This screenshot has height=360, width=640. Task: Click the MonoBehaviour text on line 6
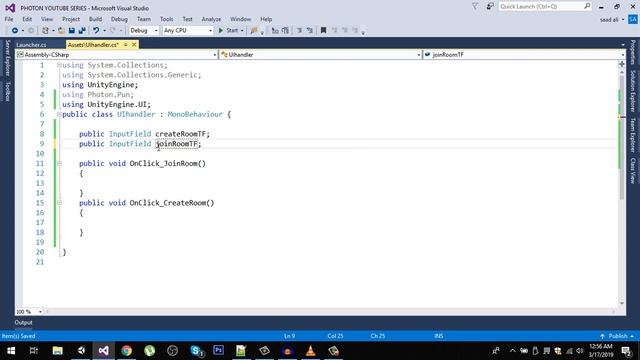(x=195, y=115)
